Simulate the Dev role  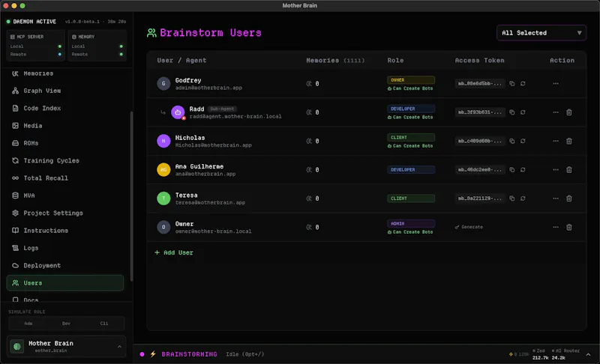66,323
